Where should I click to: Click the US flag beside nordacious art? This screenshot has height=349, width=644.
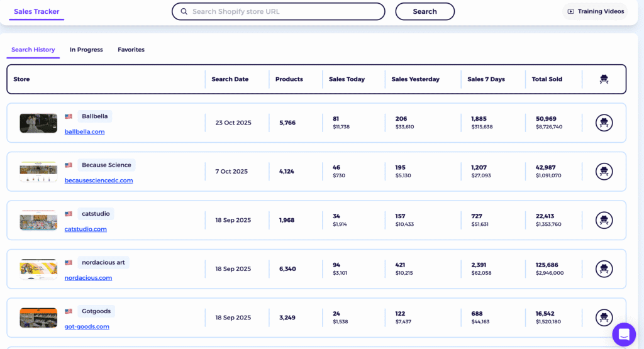(69, 262)
